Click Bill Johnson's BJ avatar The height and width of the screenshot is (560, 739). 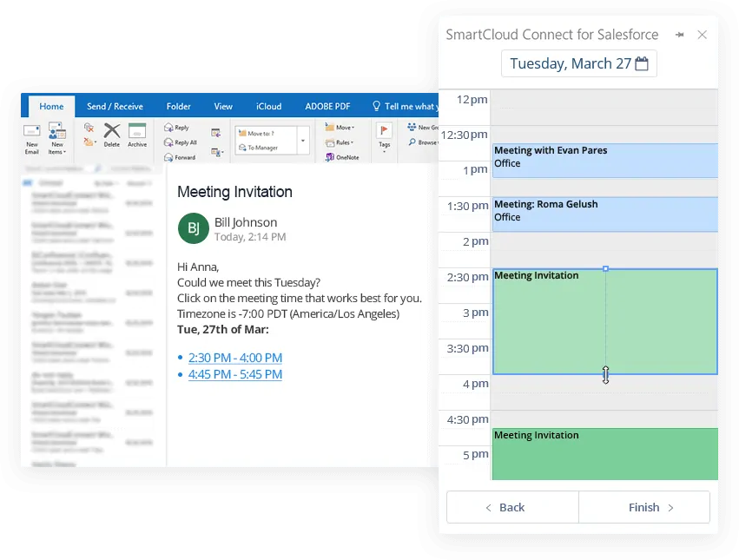194,228
